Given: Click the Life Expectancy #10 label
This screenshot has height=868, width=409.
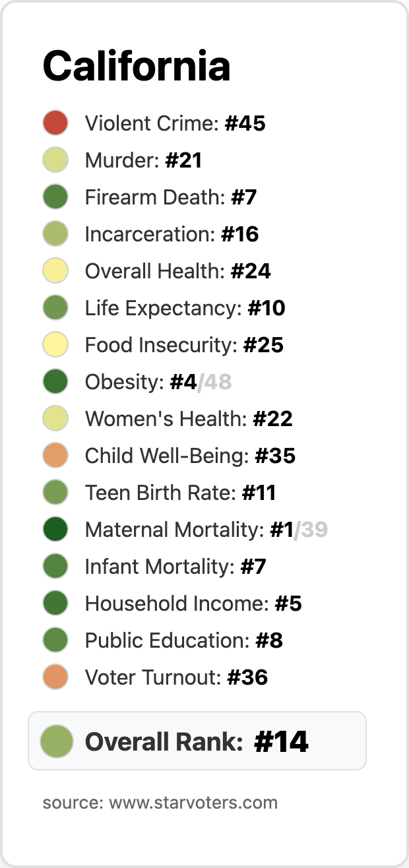Looking at the screenshot, I should (x=185, y=308).
